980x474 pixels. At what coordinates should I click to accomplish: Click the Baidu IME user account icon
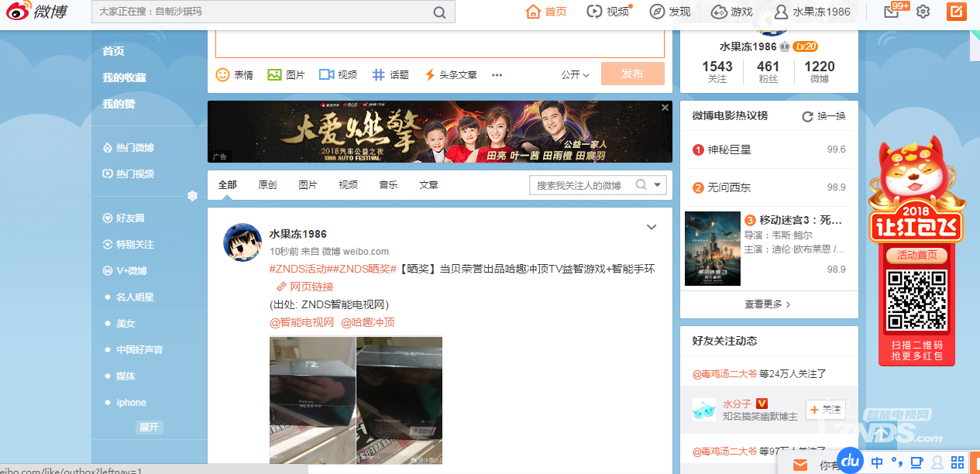pyautogui.click(x=937, y=463)
